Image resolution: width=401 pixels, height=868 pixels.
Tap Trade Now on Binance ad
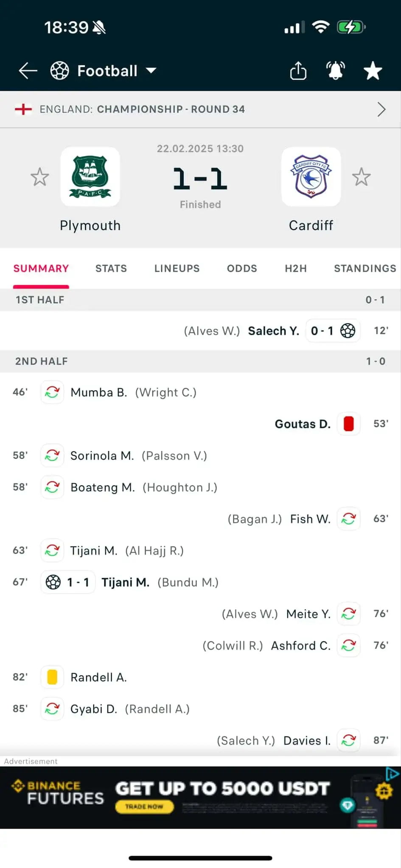pyautogui.click(x=144, y=807)
